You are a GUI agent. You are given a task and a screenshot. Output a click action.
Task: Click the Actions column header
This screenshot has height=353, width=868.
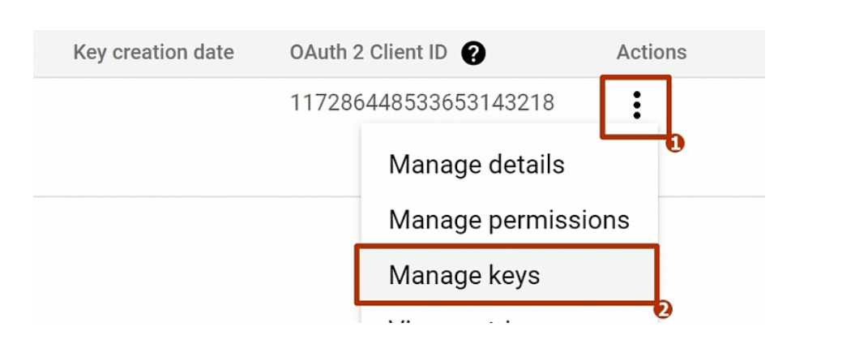tap(652, 53)
